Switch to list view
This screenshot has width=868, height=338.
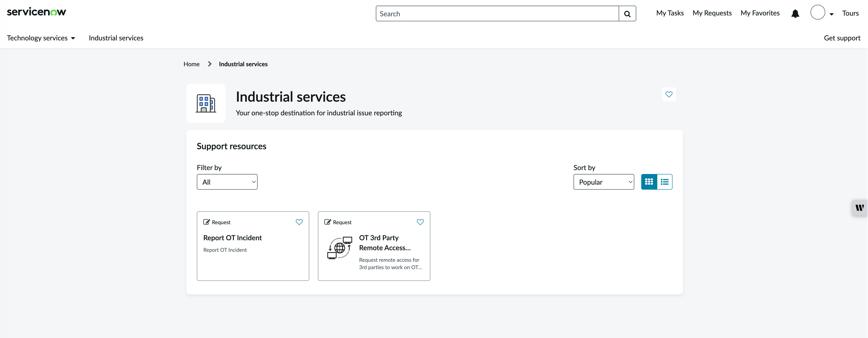pyautogui.click(x=664, y=182)
